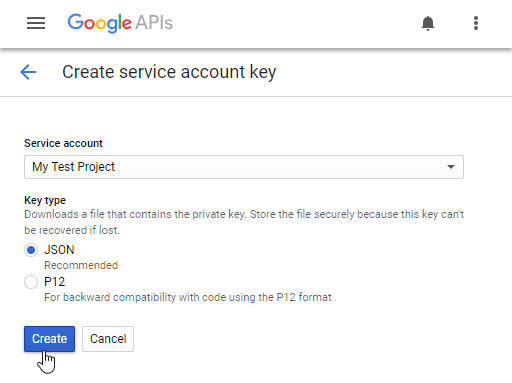
Task: Click the Create service account key heading
Action: tap(169, 72)
